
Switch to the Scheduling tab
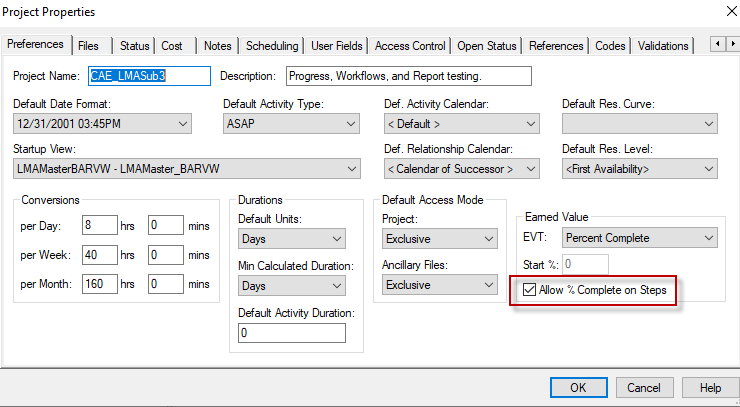(x=271, y=46)
